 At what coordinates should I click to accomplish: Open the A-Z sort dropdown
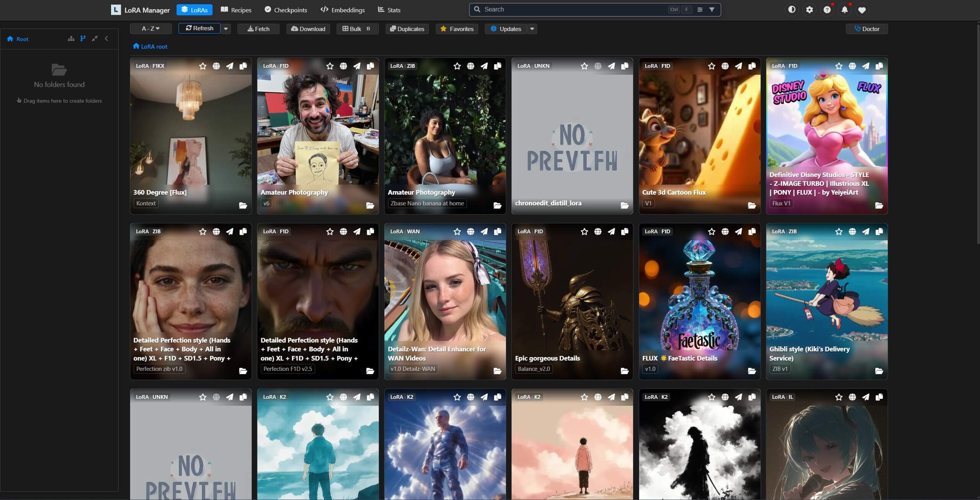tap(151, 29)
